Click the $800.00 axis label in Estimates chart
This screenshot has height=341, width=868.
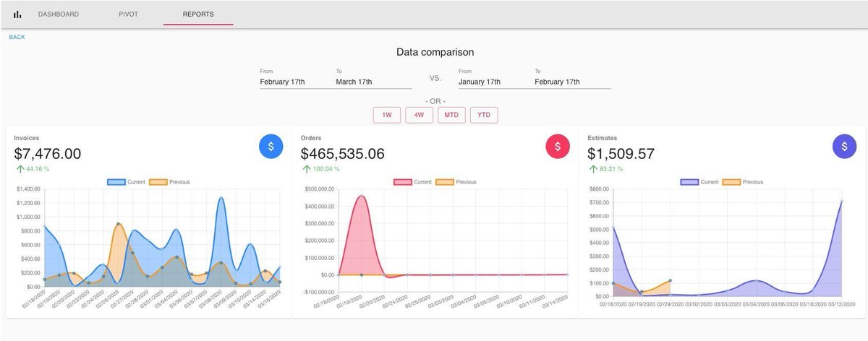tap(600, 189)
